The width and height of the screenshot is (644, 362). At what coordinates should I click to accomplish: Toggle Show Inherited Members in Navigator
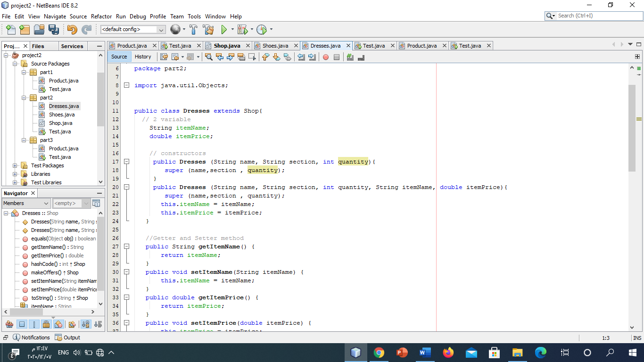[x=9, y=324]
